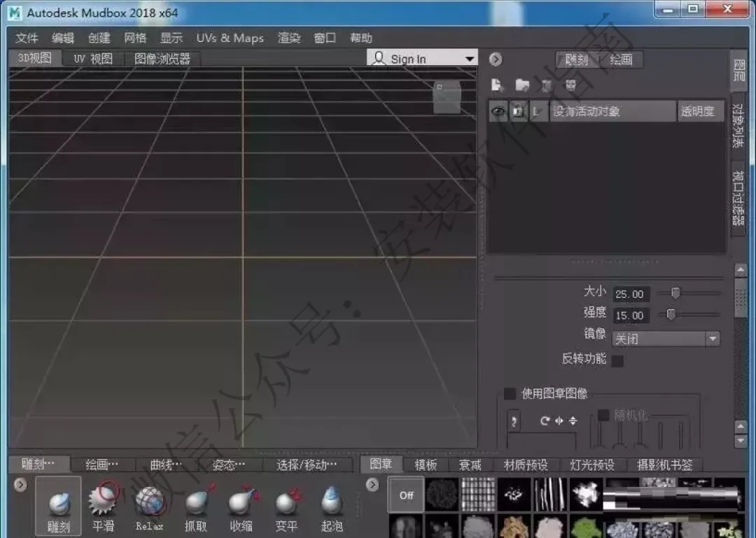Enable the 反转功能 checkbox
Image resolution: width=756 pixels, height=538 pixels.
617,360
